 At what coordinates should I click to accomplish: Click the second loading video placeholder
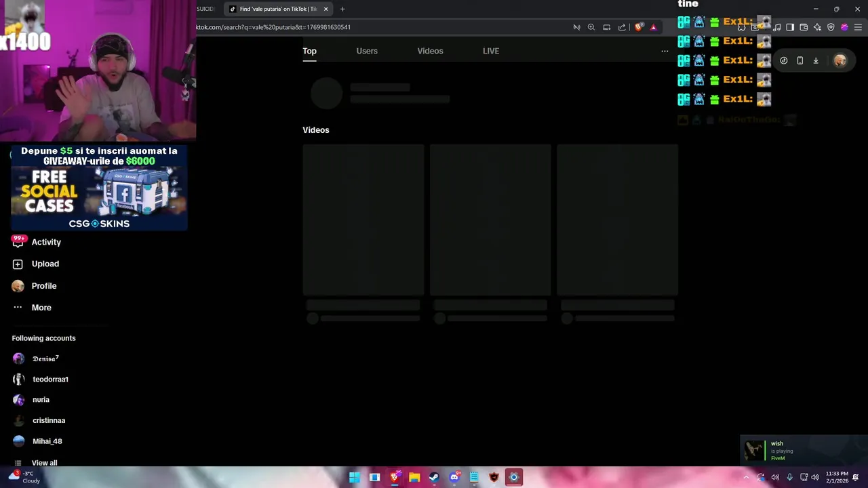490,220
